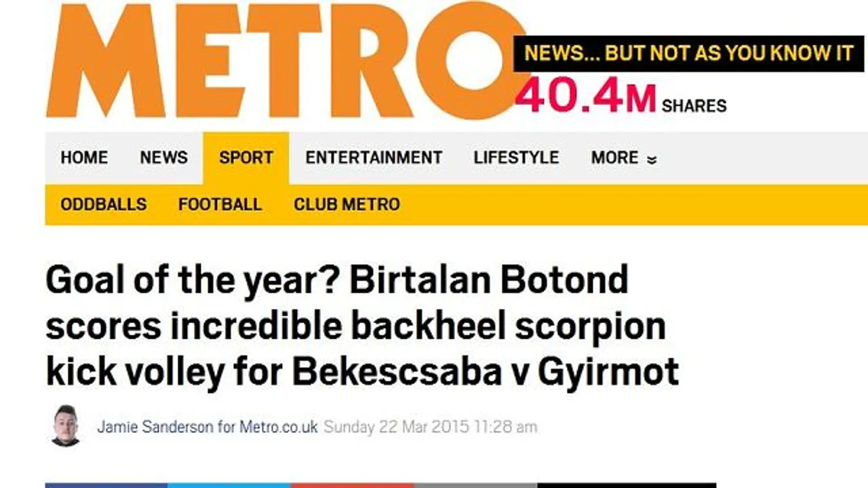Expand the MORE navigation dropdown
This screenshot has height=488, width=868.
(x=623, y=158)
